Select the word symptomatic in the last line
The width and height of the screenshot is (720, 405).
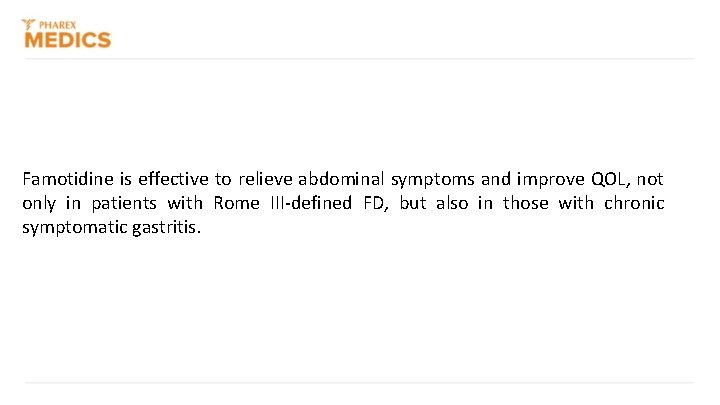click(x=75, y=228)
